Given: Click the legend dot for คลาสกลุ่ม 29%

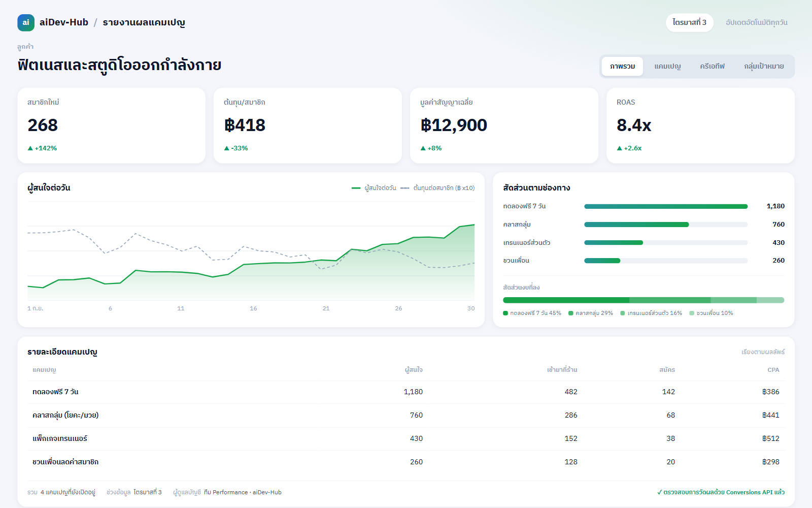Looking at the screenshot, I should coord(571,313).
